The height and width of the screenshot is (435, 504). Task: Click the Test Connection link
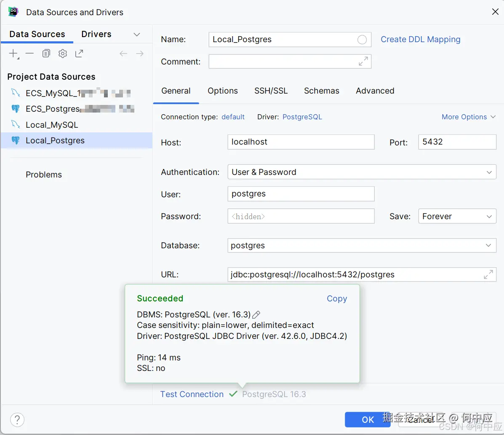point(192,394)
